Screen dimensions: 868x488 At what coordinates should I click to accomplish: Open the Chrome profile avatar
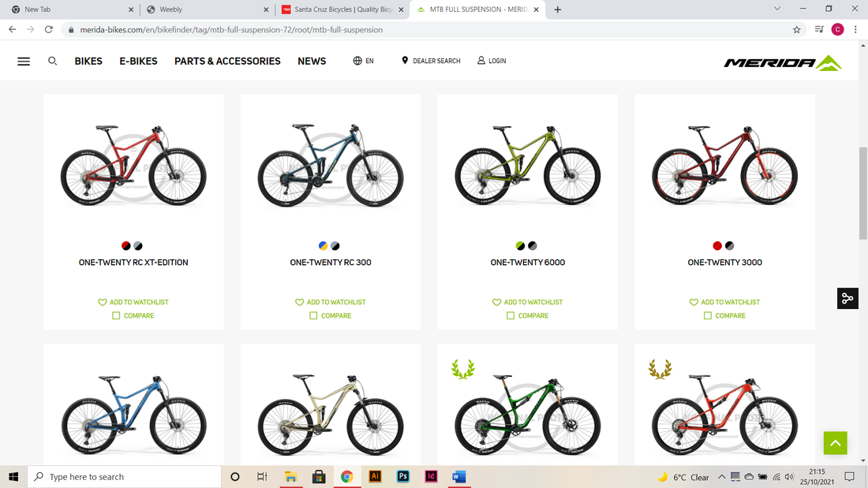click(837, 29)
